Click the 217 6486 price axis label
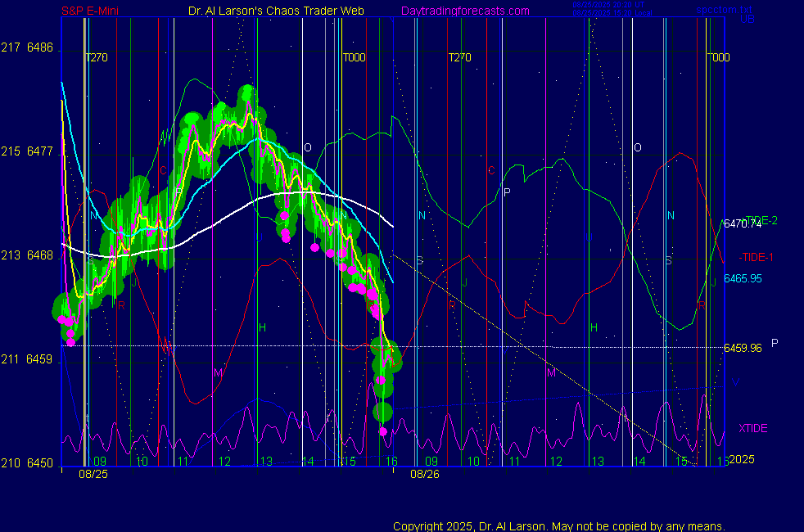This screenshot has height=532, width=804. coord(28,48)
